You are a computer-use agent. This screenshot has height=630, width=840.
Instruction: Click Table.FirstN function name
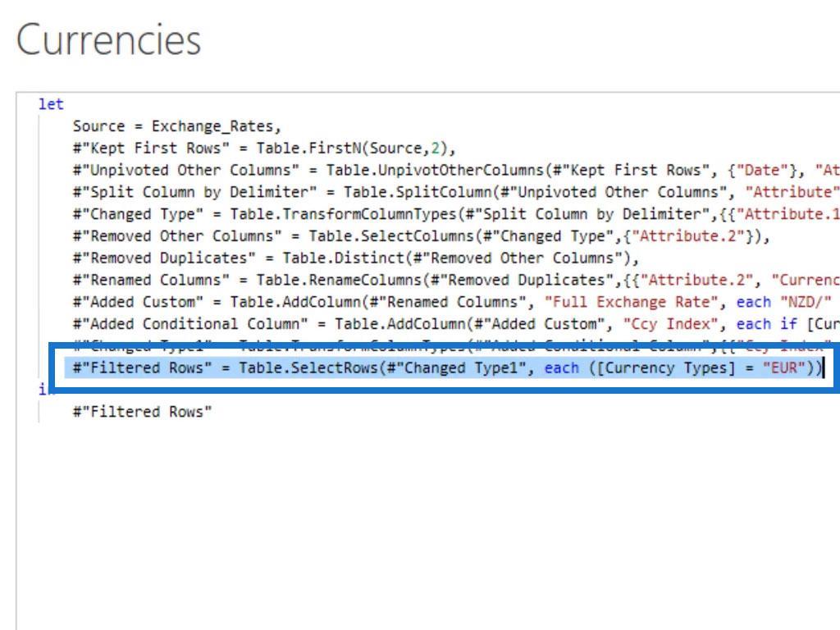308,148
